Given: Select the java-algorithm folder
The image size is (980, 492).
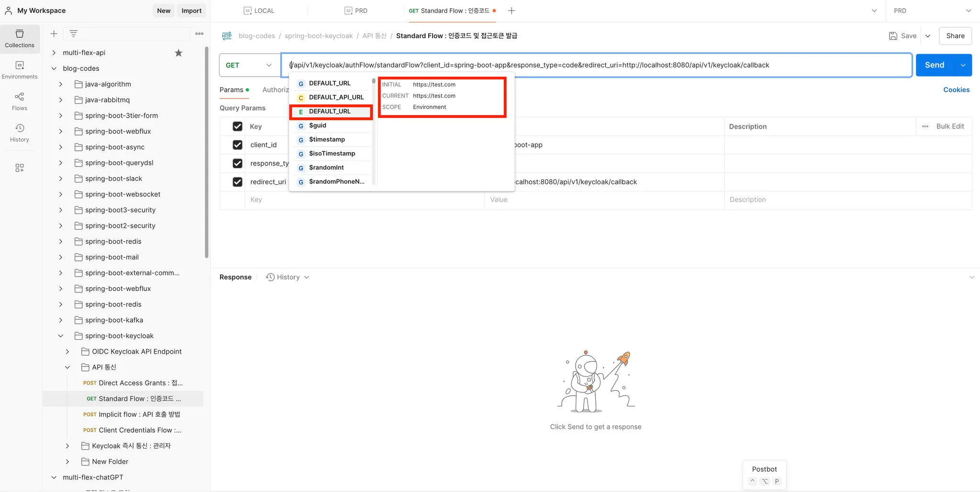Looking at the screenshot, I should [x=108, y=84].
